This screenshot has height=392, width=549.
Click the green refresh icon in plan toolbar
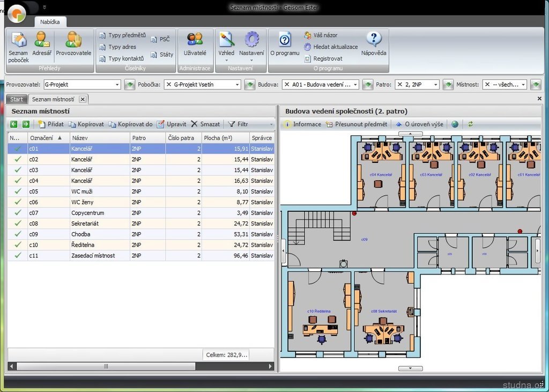[471, 124]
